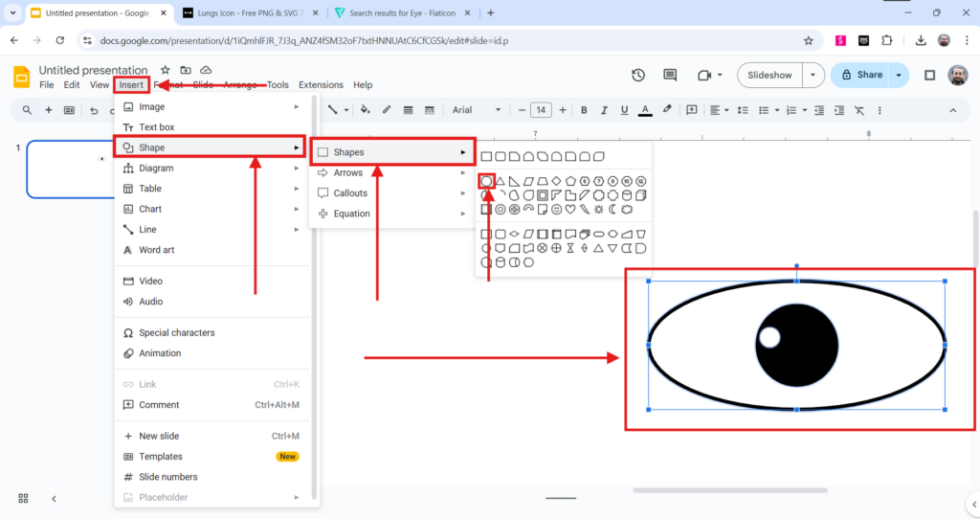This screenshot has width=980, height=519.
Task: Click the highlight color pen icon
Action: 667,110
